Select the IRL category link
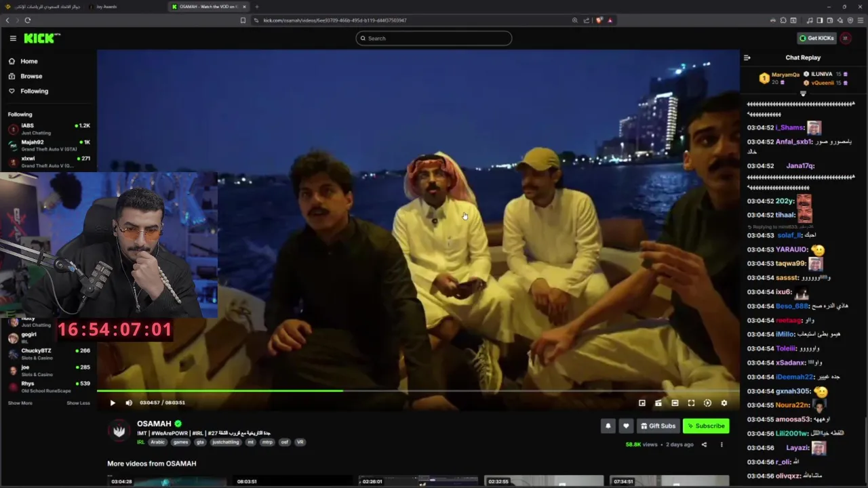This screenshot has height=488, width=868. [x=141, y=442]
